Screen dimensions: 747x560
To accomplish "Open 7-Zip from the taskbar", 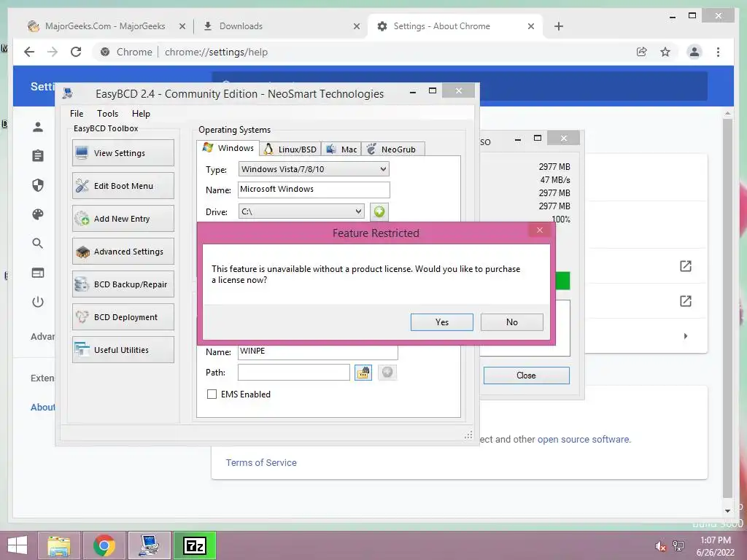I will pos(194,545).
